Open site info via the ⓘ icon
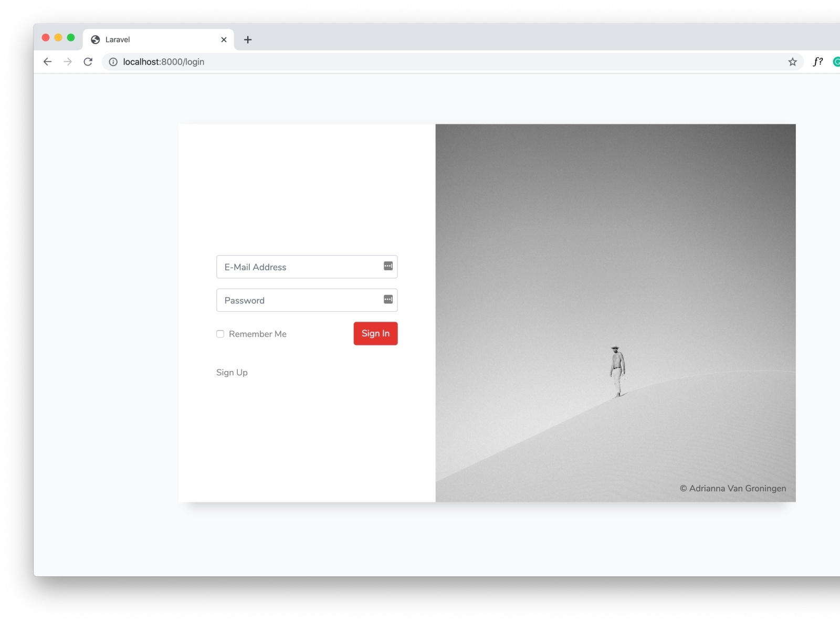The width and height of the screenshot is (840, 623). point(113,62)
